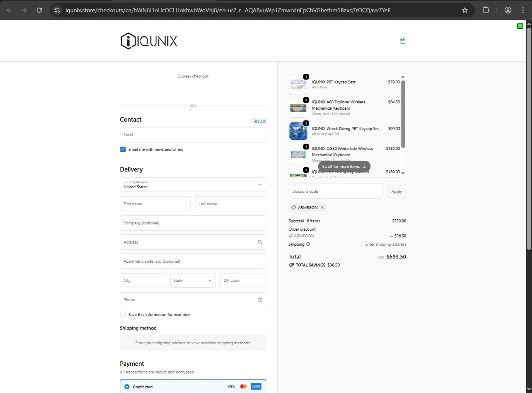Uncheck Email me with news and offers
This screenshot has height=393, width=532.
pyautogui.click(x=123, y=149)
